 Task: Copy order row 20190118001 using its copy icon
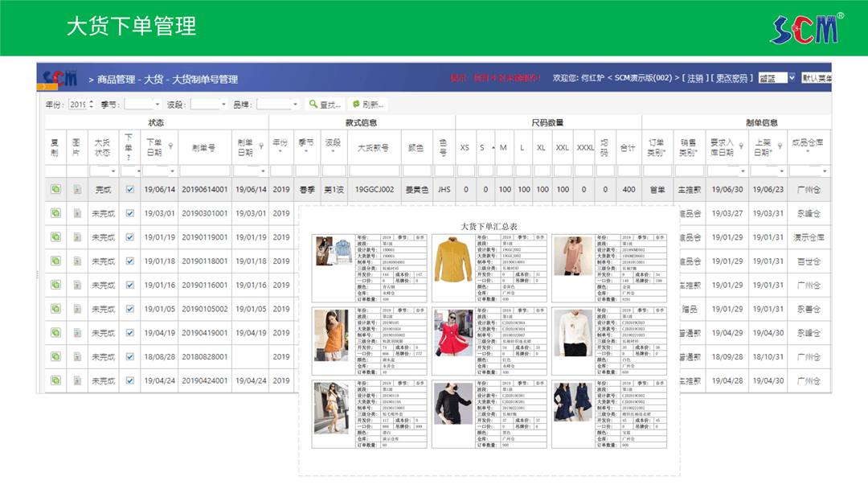point(55,261)
